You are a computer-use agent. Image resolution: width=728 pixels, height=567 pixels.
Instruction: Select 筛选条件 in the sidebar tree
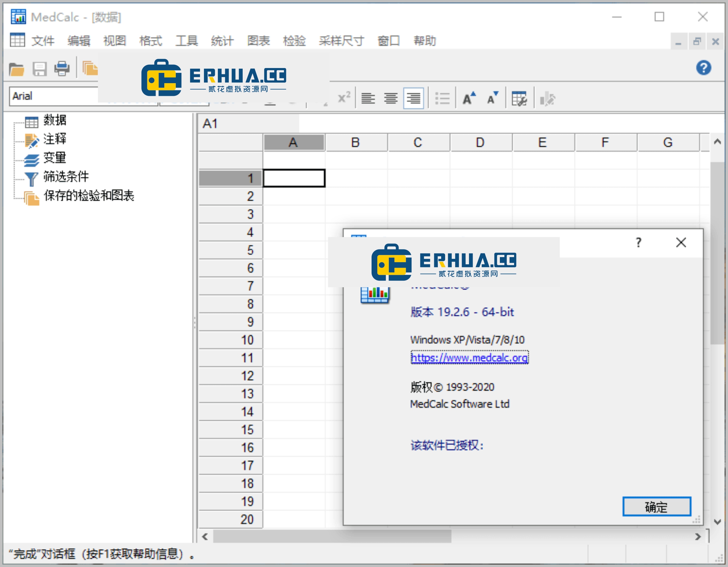[66, 177]
